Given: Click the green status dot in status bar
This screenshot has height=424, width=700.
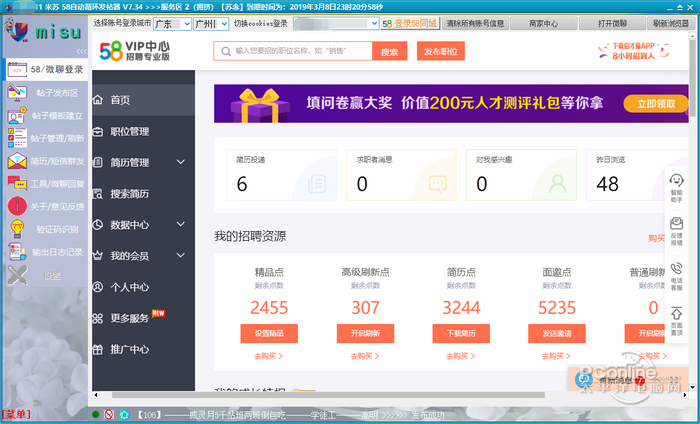Looking at the screenshot, I should (x=95, y=415).
